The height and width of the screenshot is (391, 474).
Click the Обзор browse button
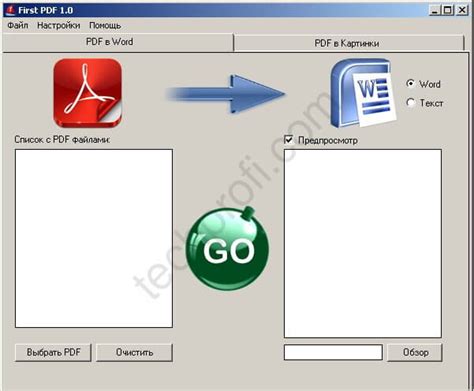point(415,352)
